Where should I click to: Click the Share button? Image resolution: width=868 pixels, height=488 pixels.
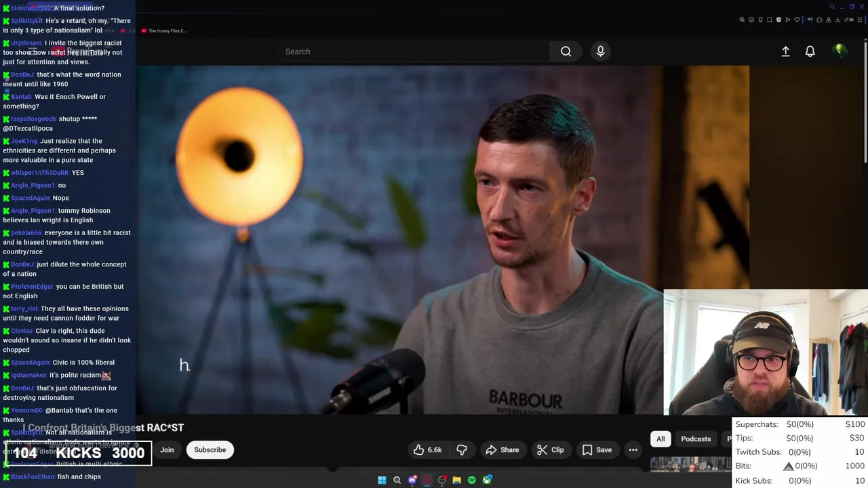(x=502, y=450)
